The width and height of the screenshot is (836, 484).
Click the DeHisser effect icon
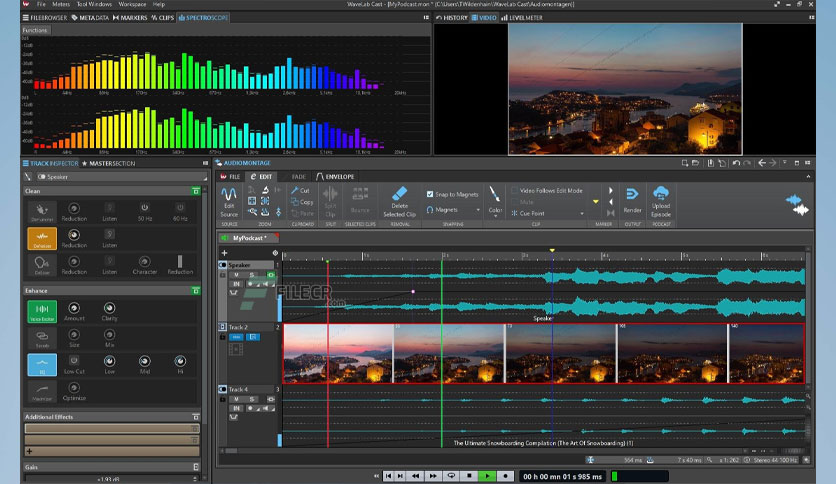pyautogui.click(x=42, y=238)
